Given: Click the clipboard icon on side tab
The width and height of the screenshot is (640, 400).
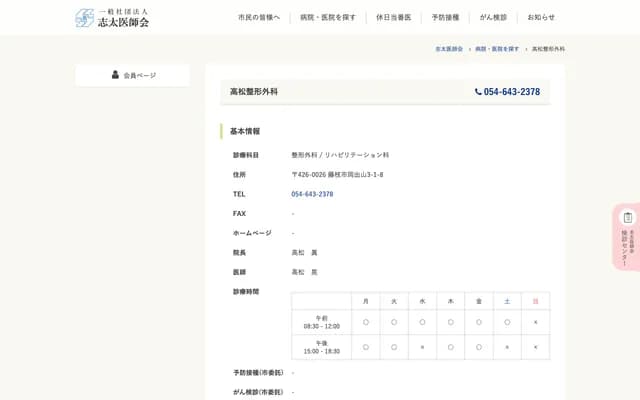Looking at the screenshot, I should coord(628,218).
